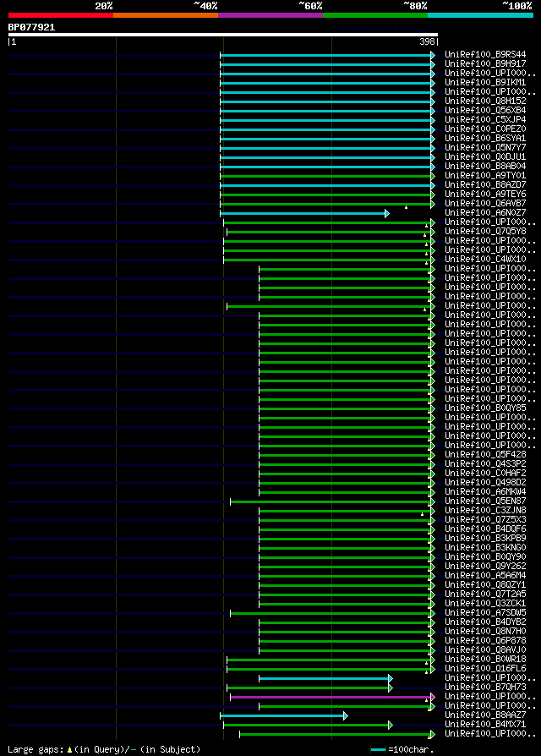
Task: Click the query end position 398
Action: point(428,42)
